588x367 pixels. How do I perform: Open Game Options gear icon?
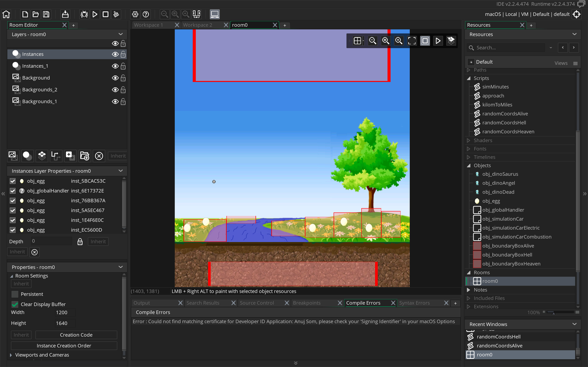(135, 14)
